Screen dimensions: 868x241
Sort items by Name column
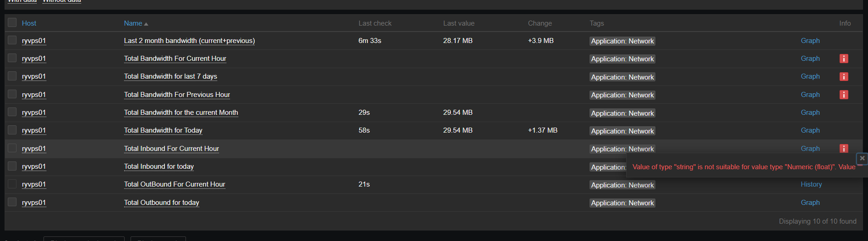pyautogui.click(x=133, y=23)
